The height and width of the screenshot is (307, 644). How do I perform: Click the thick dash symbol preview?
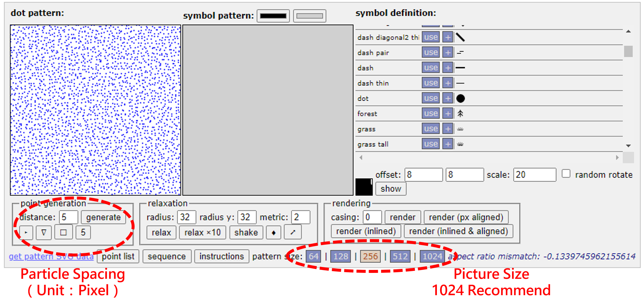[x=460, y=68]
